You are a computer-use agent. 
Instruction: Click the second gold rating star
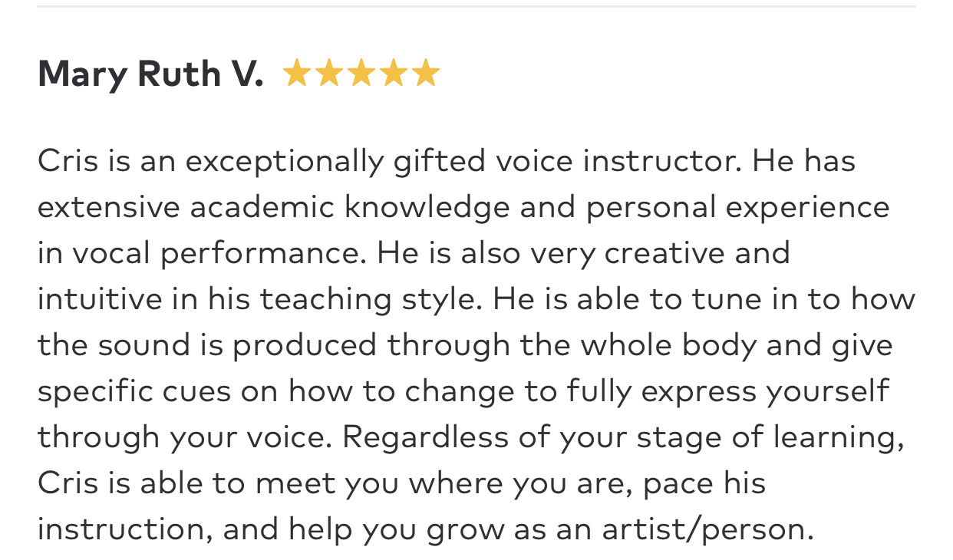point(328,74)
